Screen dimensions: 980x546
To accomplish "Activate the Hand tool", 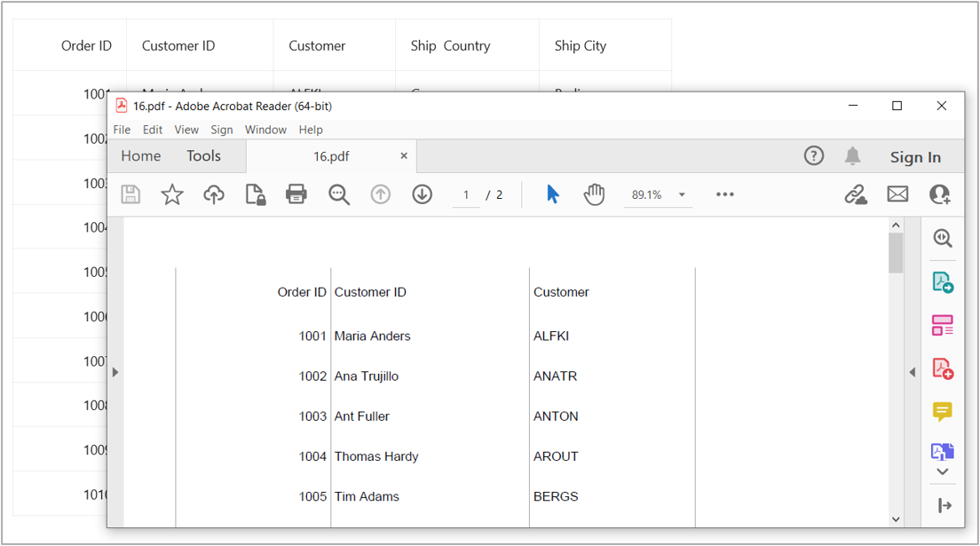I will [594, 194].
